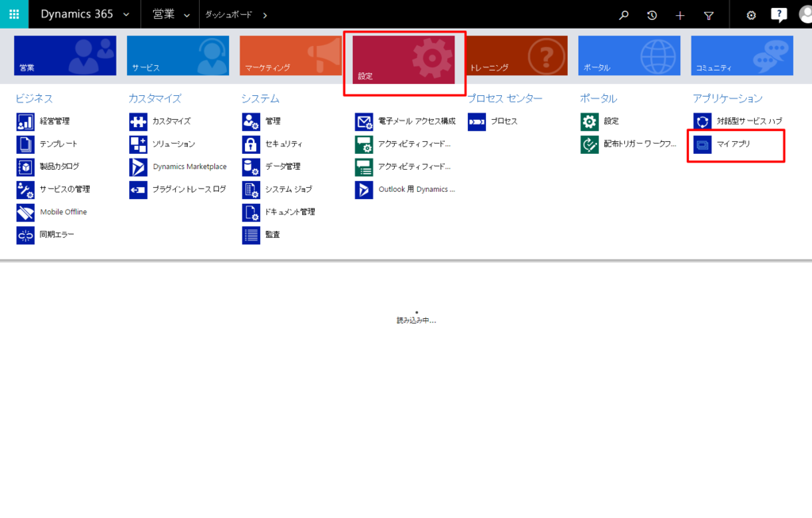
Task: Click the help question mark icon
Action: [x=779, y=14]
